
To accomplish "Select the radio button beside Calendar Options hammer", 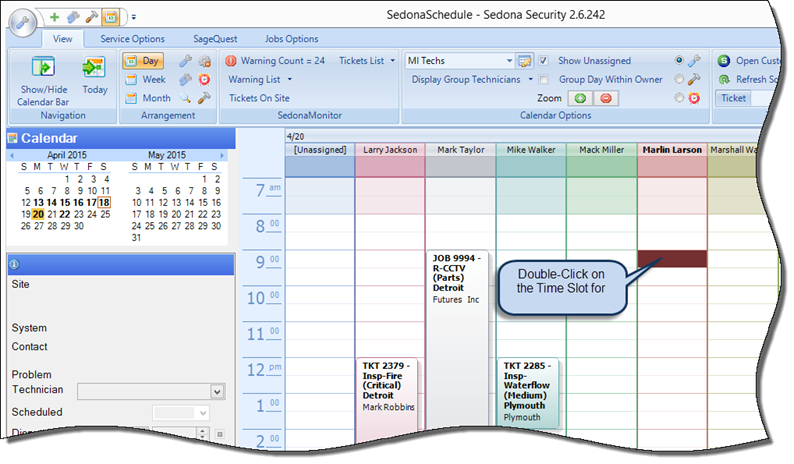I will point(679,79).
